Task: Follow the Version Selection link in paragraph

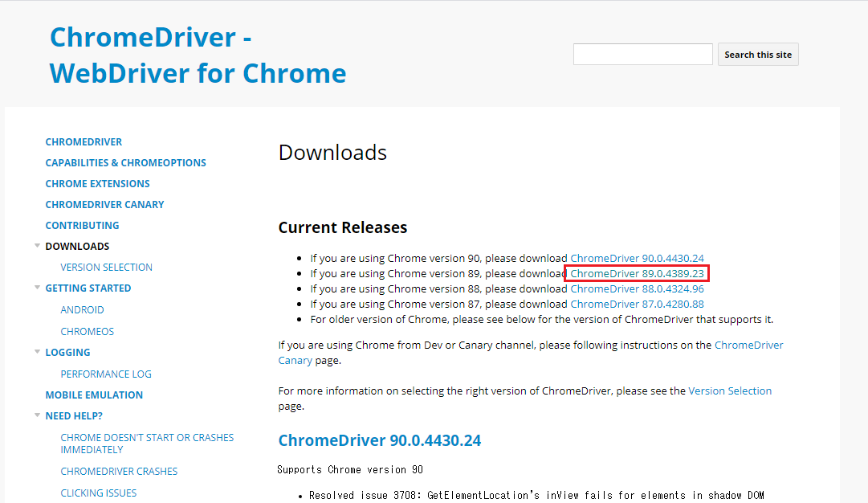Action: (x=730, y=391)
